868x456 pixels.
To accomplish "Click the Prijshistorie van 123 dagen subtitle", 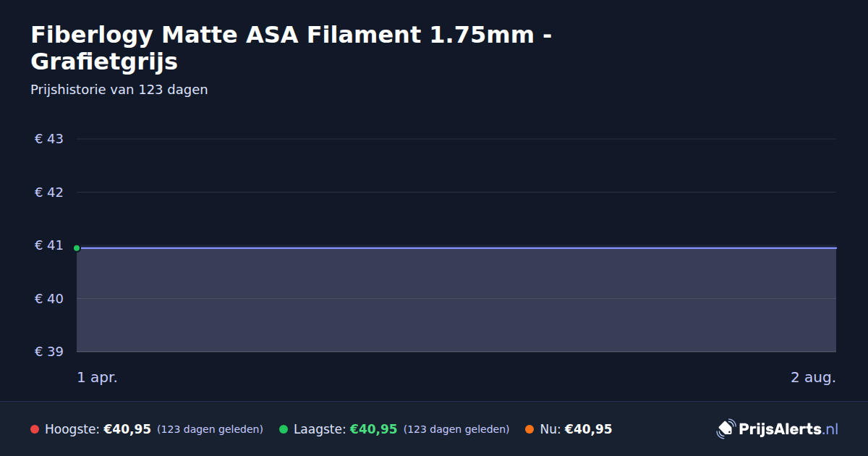I will 119,90.
